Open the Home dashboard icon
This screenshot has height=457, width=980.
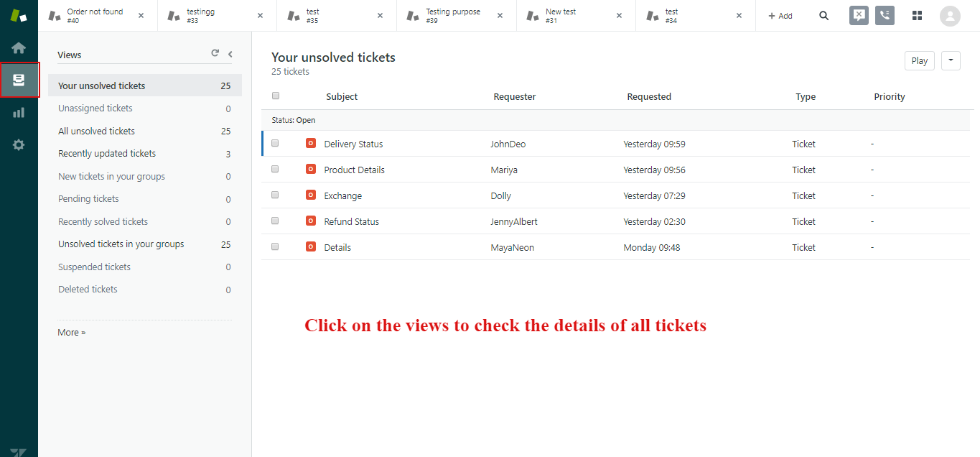(19, 48)
